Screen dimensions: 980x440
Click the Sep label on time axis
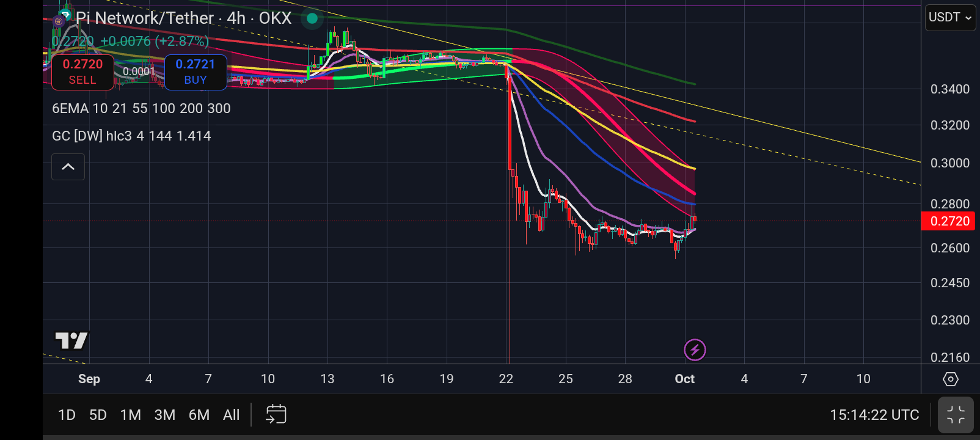point(89,379)
